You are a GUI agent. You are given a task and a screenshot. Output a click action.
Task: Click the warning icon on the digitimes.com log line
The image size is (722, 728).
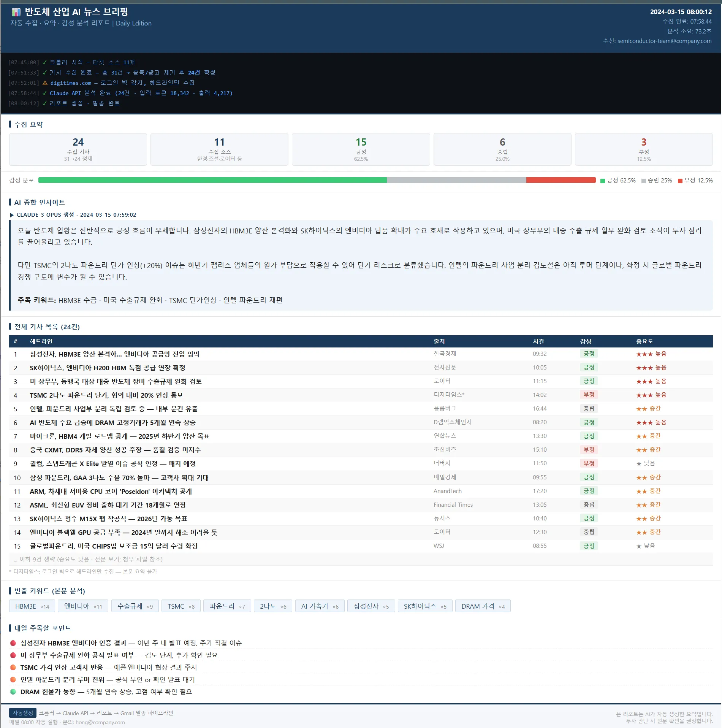click(x=45, y=83)
